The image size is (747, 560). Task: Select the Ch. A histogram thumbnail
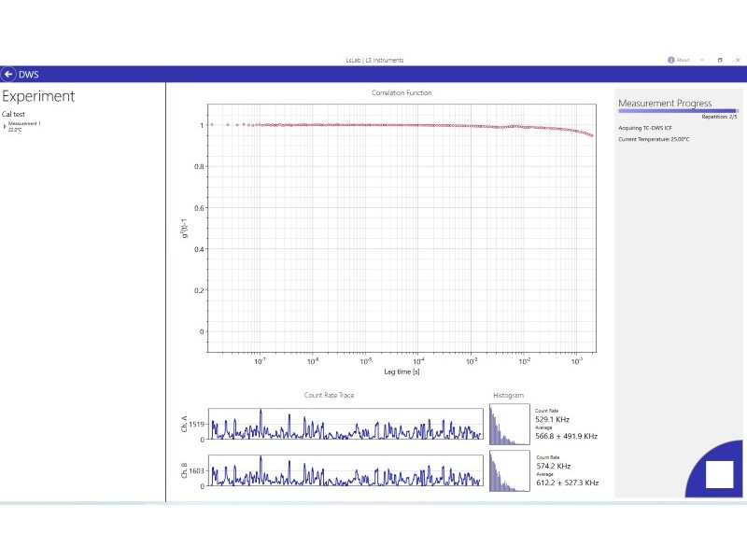point(509,425)
